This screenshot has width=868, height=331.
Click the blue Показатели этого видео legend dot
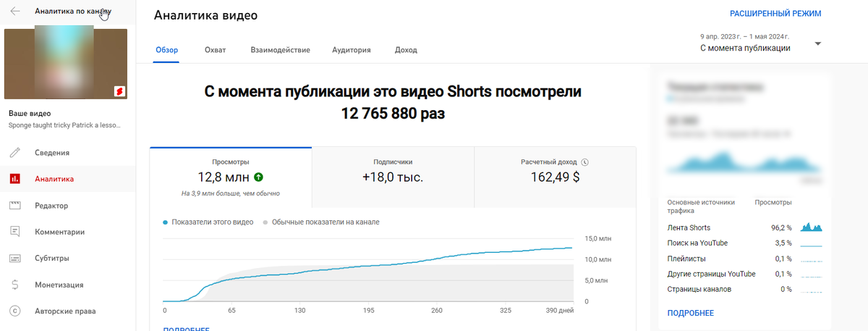point(166,222)
